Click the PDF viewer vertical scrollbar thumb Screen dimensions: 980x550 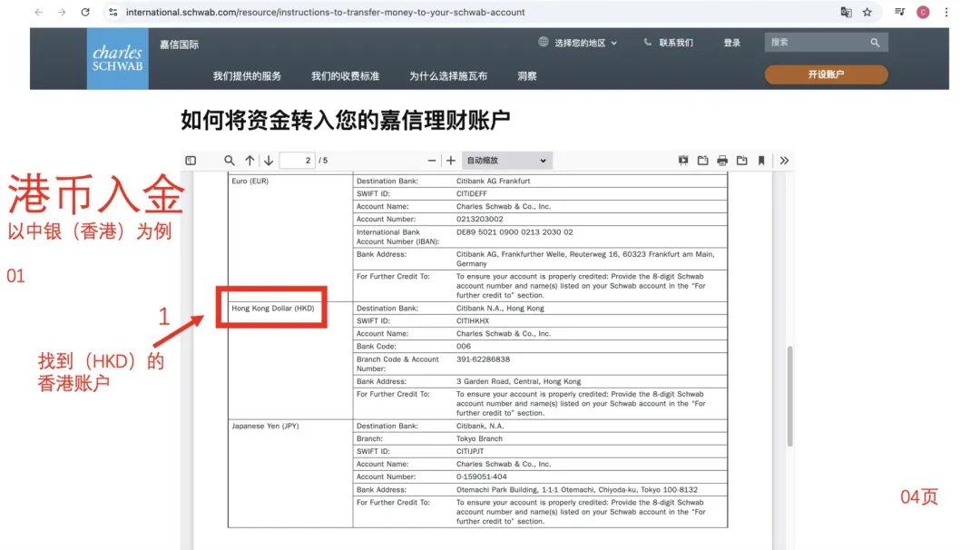(x=790, y=396)
